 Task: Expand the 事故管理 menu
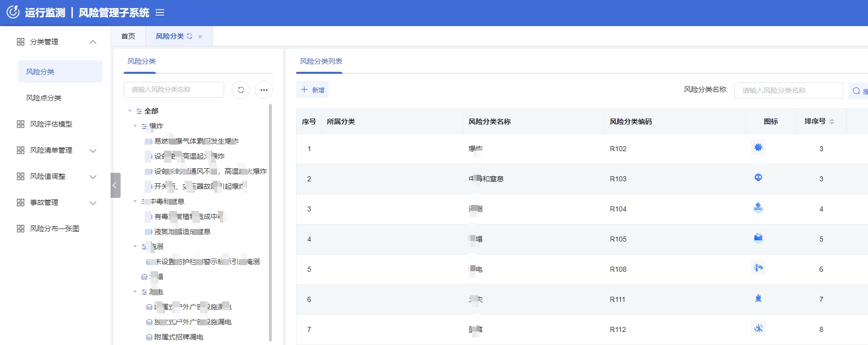pos(93,202)
